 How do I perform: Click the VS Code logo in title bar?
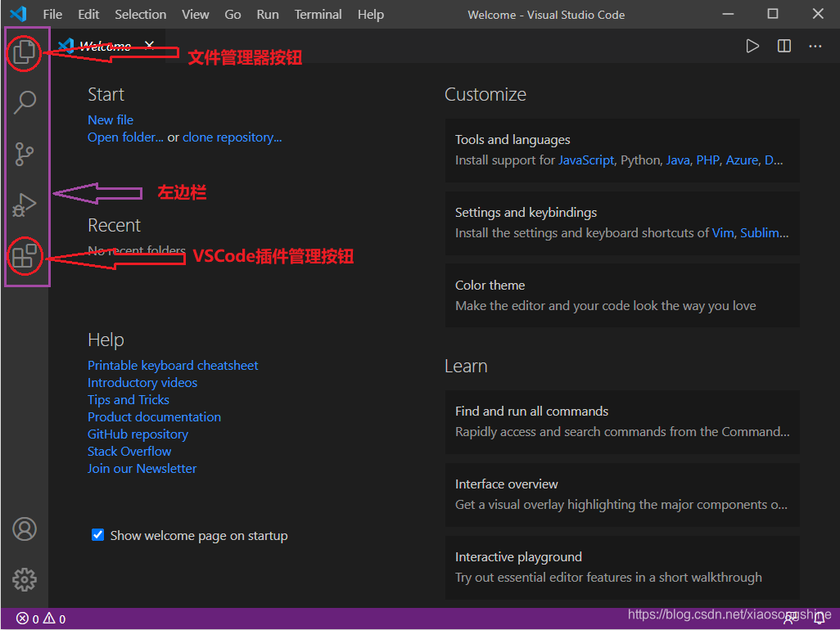click(19, 14)
